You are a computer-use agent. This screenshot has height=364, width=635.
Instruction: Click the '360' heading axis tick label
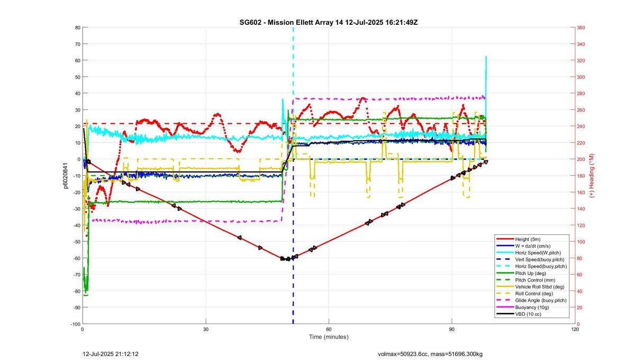click(580, 28)
